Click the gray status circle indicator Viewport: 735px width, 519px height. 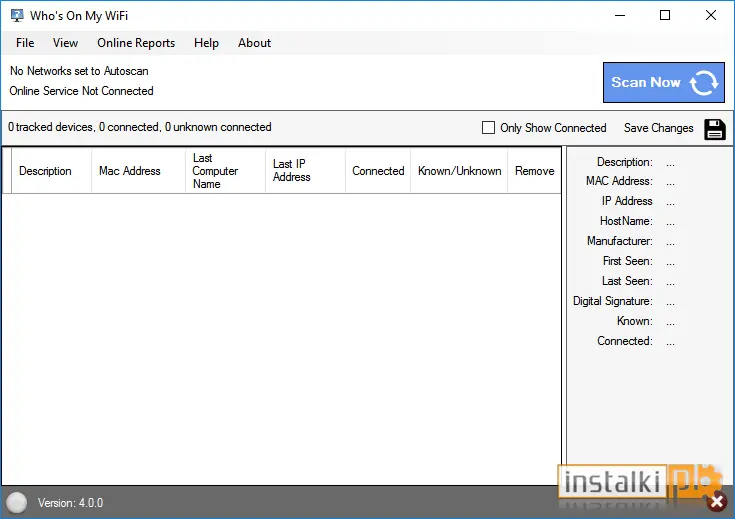click(16, 503)
